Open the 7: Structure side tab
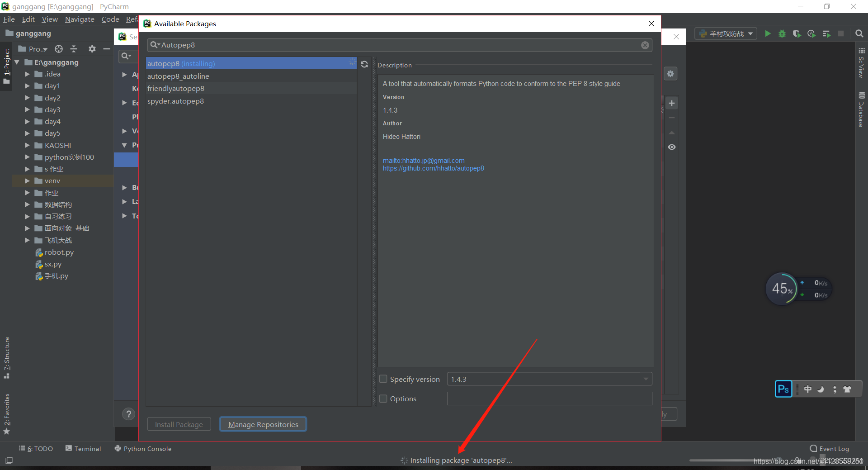The height and width of the screenshot is (470, 868). (7, 358)
